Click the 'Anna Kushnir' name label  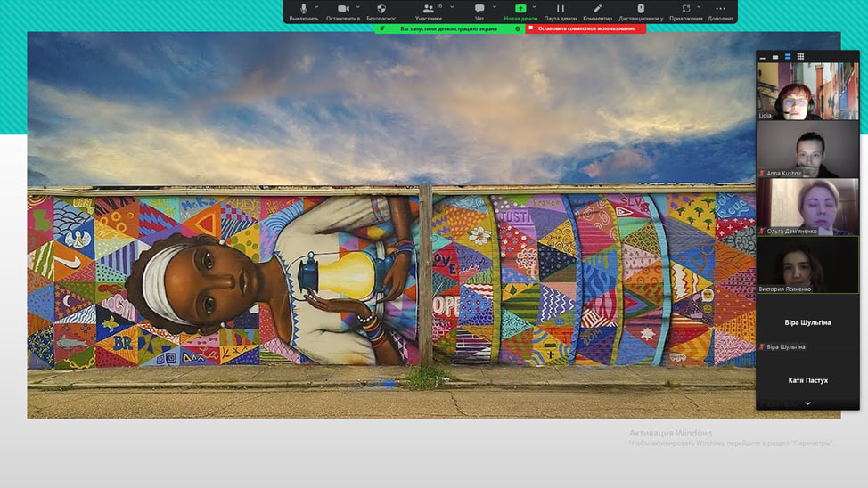(x=784, y=173)
